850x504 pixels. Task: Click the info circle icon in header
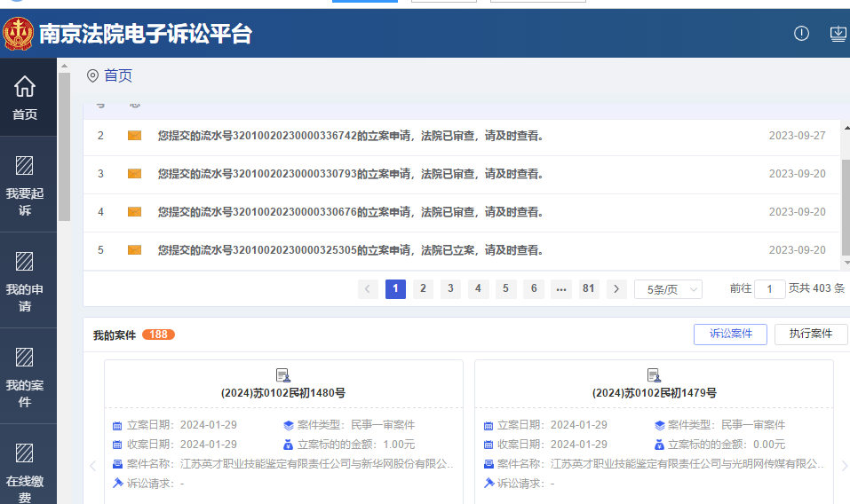pyautogui.click(x=801, y=34)
